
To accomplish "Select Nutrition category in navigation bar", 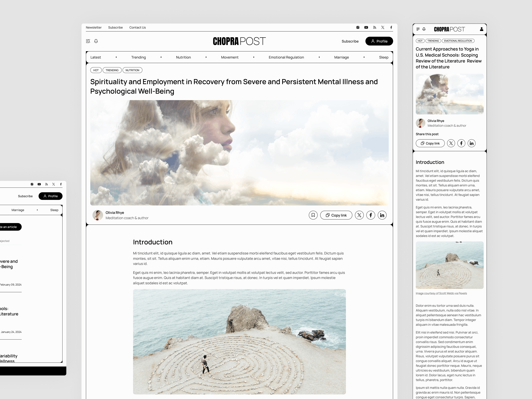I will coord(183,57).
